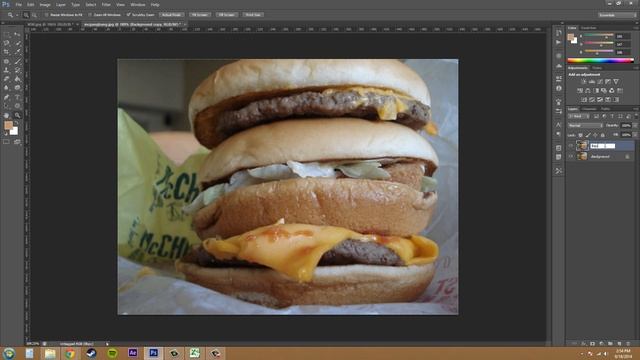Image resolution: width=640 pixels, height=360 pixels.
Task: Open the Filter menu
Action: point(106,5)
